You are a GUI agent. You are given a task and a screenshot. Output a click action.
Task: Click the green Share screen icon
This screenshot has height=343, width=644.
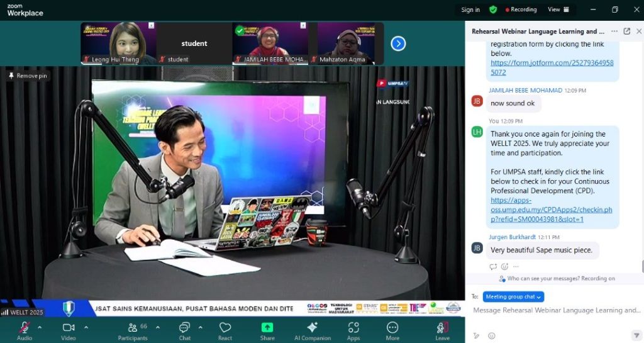tap(267, 328)
